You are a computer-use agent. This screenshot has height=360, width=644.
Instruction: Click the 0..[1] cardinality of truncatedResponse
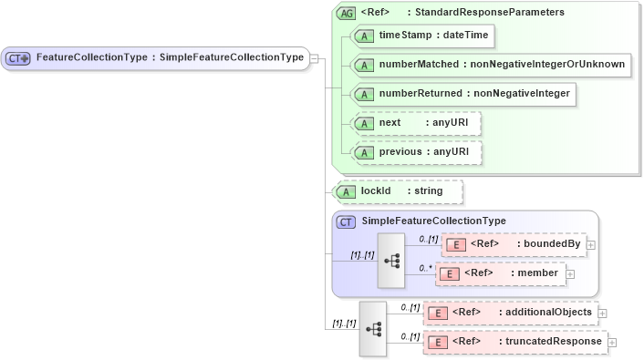pos(410,336)
